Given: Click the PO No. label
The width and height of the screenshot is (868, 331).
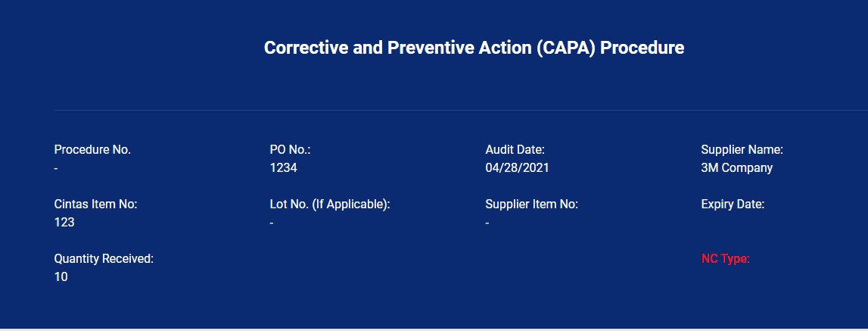Looking at the screenshot, I should click(x=290, y=150).
